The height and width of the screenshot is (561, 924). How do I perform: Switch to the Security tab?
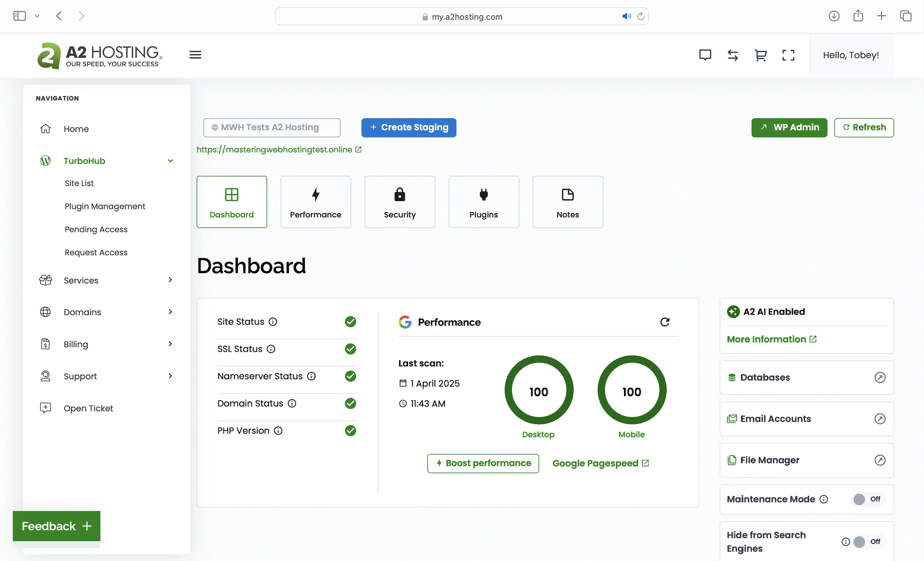pos(399,202)
